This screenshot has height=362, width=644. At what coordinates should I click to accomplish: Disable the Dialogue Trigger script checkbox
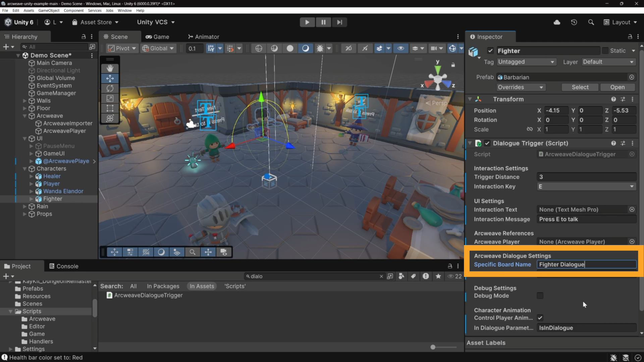[x=487, y=143]
